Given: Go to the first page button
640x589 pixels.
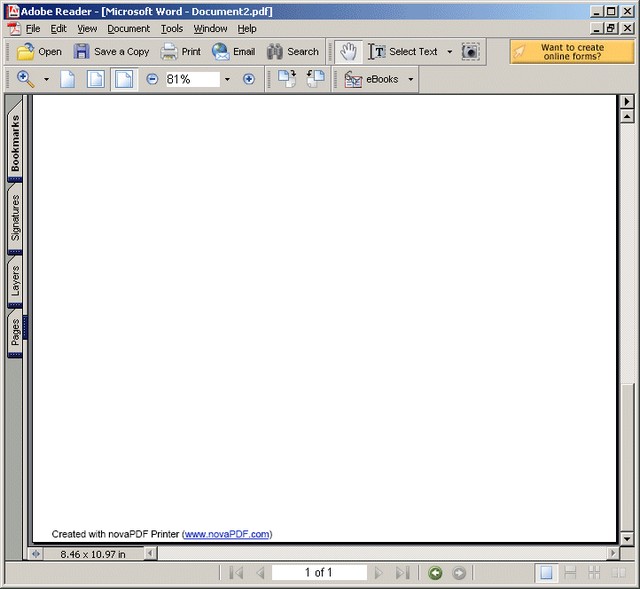Looking at the screenshot, I should pos(236,573).
